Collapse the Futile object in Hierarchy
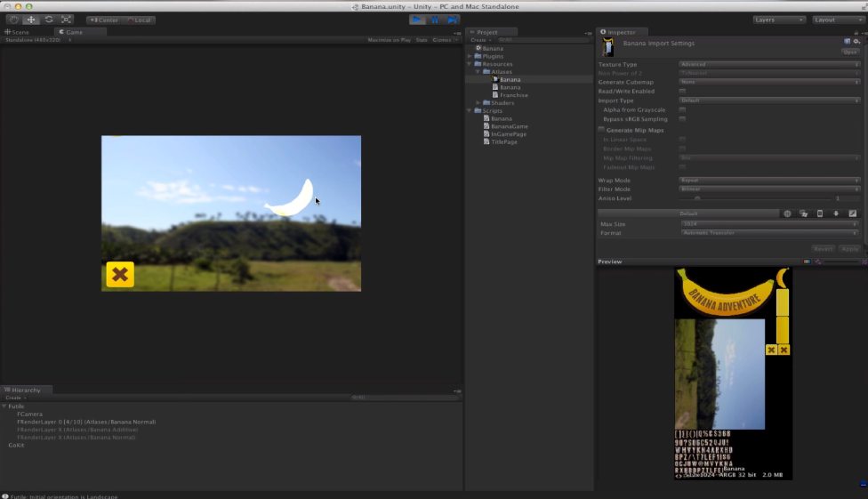 point(4,406)
